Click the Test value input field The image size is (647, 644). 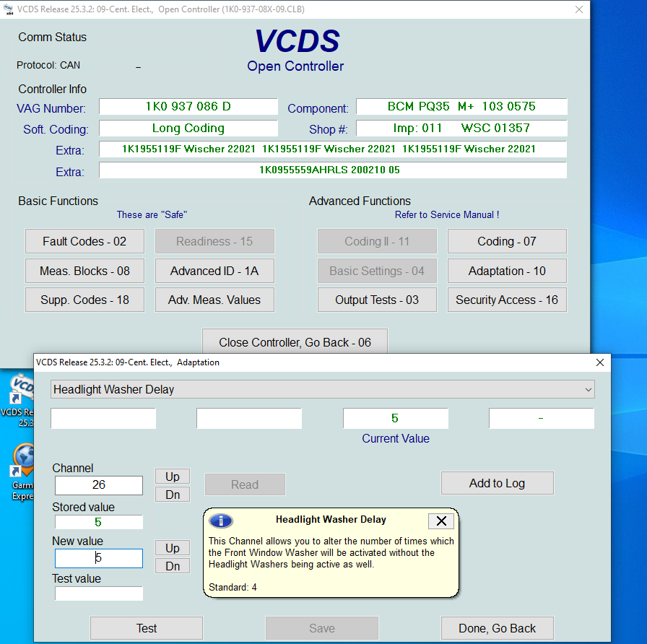[99, 593]
